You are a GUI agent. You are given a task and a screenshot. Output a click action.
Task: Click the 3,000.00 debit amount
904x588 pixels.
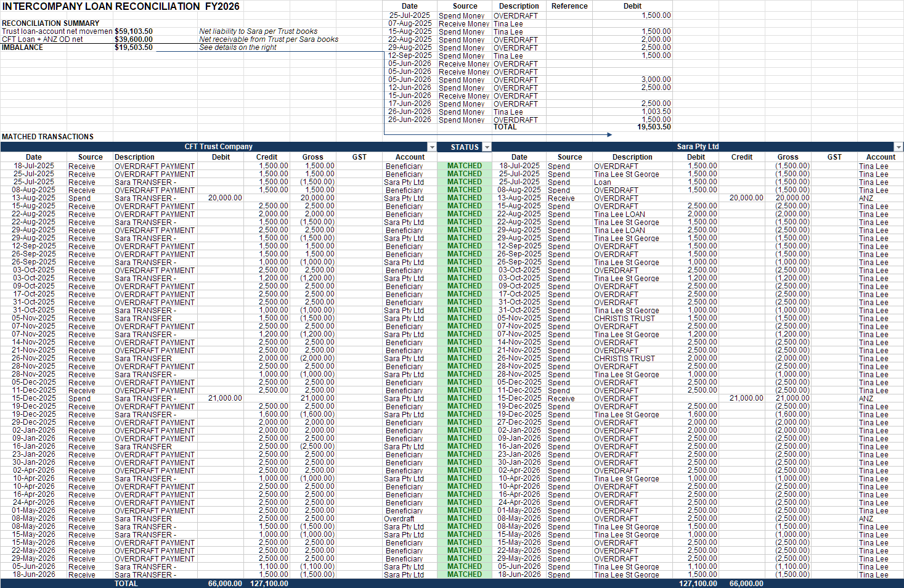656,80
